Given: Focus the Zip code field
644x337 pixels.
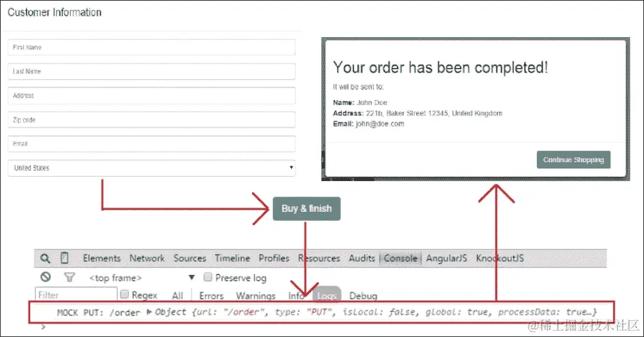Looking at the screenshot, I should pyautogui.click(x=152, y=120).
